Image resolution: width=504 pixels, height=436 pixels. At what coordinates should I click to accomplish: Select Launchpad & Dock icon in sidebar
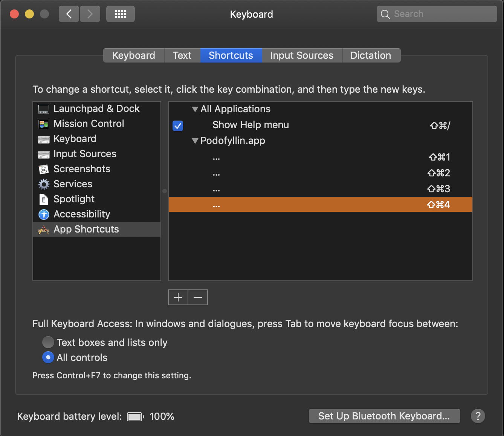44,109
